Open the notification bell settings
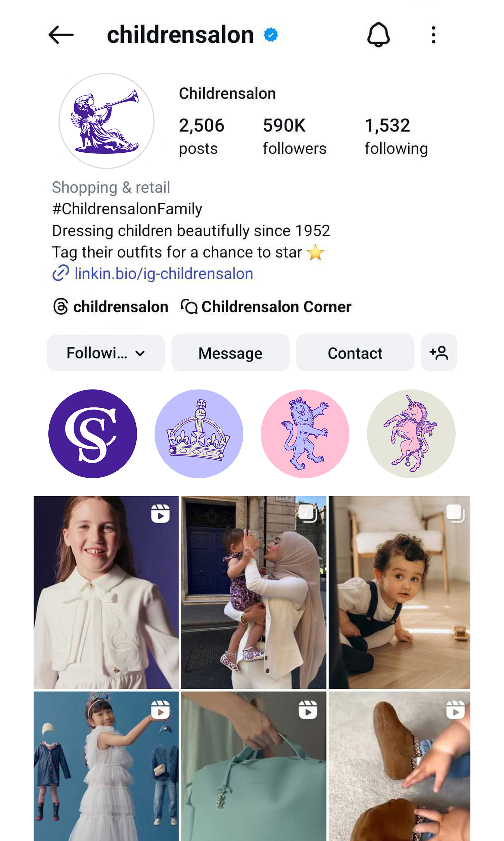This screenshot has width=504, height=841. tap(378, 35)
